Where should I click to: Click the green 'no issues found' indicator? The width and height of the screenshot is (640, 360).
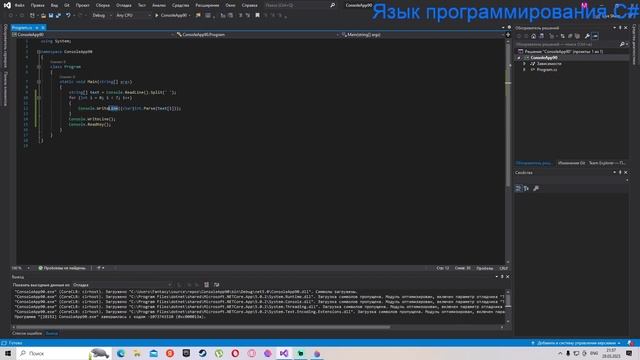[62, 268]
